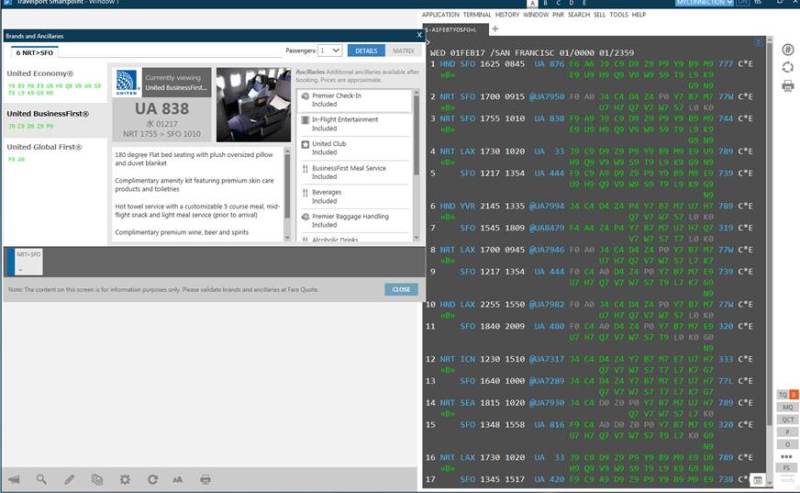Viewport: 800px width, 493px height.
Task: Click the United Club ancillary icon
Action: 305,144
